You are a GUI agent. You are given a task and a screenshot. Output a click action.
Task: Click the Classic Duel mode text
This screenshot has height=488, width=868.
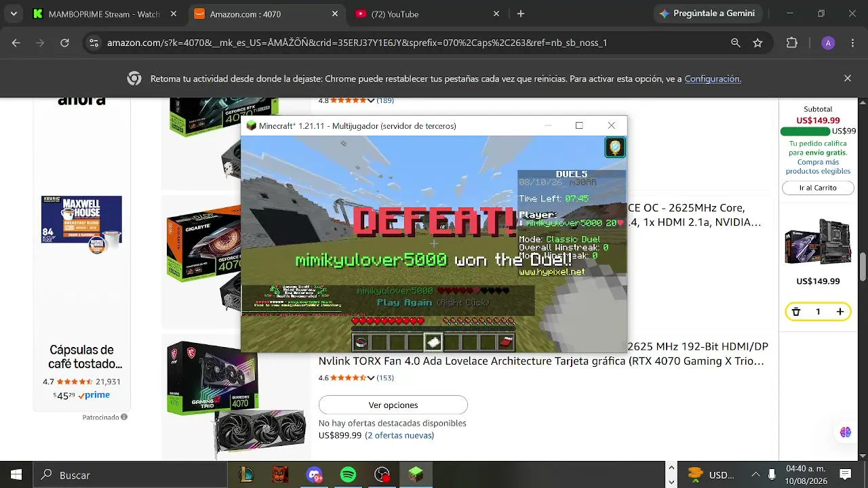click(572, 239)
